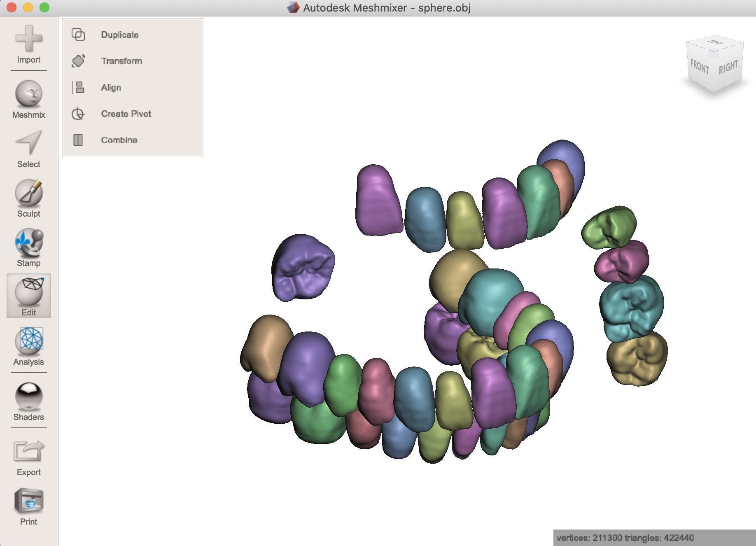Minimize the window using the yellow button
This screenshot has height=546, width=756.
(28, 7)
